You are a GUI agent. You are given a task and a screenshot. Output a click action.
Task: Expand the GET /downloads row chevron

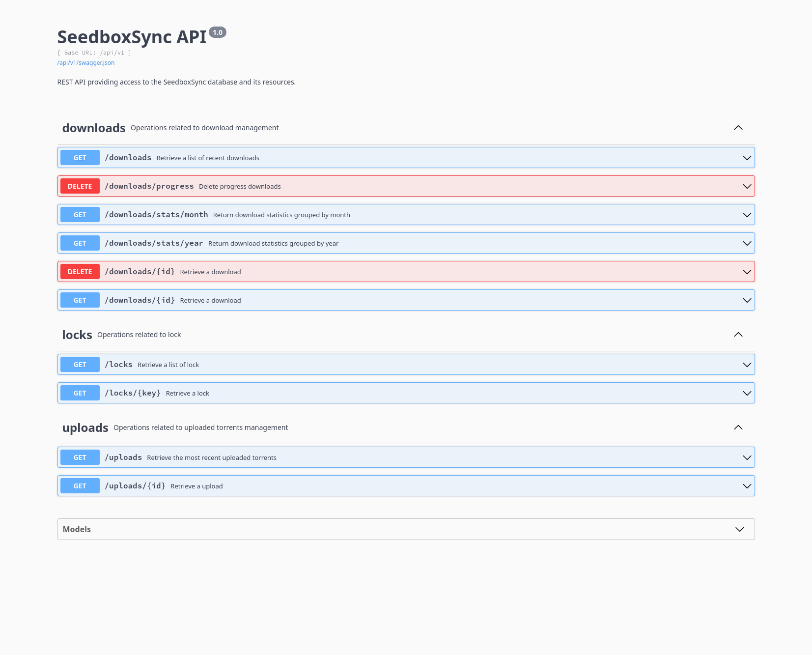tap(747, 158)
